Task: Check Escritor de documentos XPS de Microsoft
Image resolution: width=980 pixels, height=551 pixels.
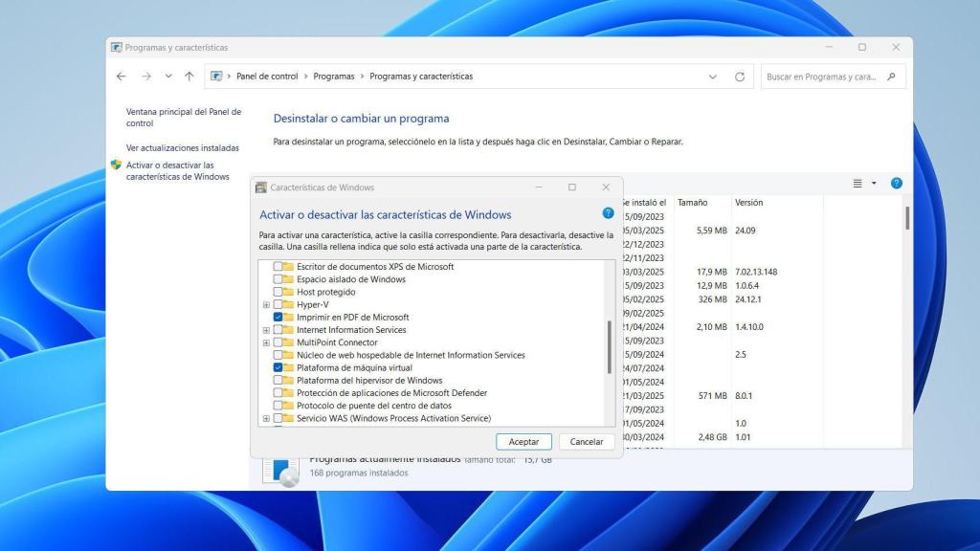Action: tap(278, 267)
